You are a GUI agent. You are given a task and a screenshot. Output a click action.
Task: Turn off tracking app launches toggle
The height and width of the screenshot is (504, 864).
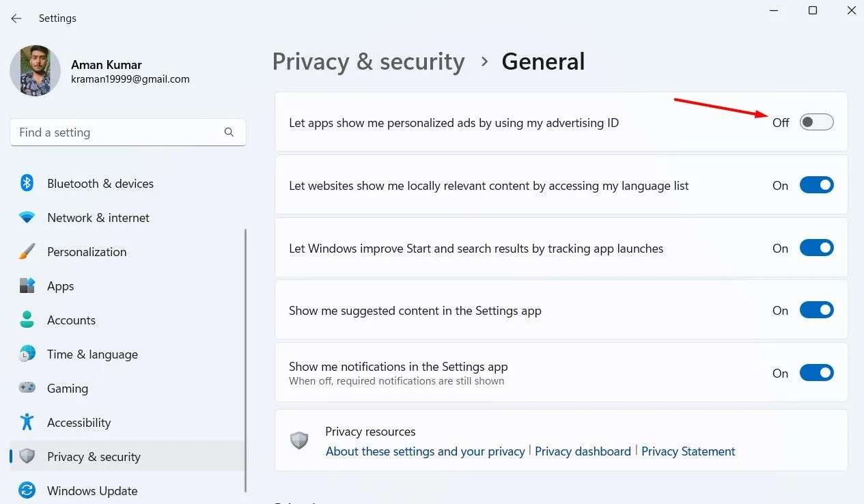816,248
